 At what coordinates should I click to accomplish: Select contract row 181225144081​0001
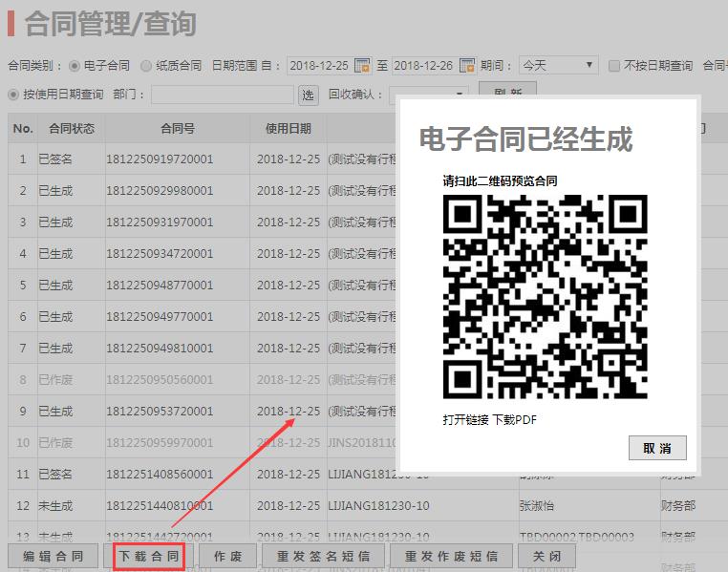click(160, 506)
